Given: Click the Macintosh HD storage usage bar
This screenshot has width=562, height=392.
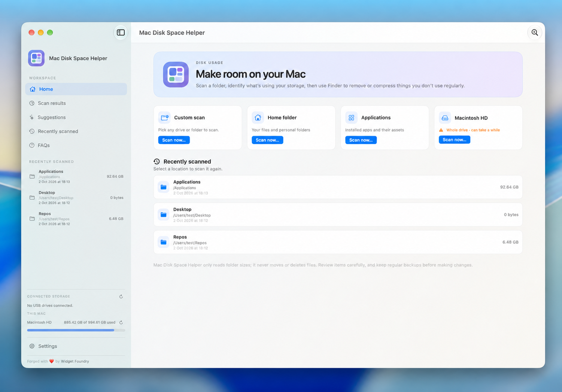Looking at the screenshot, I should pyautogui.click(x=76, y=330).
